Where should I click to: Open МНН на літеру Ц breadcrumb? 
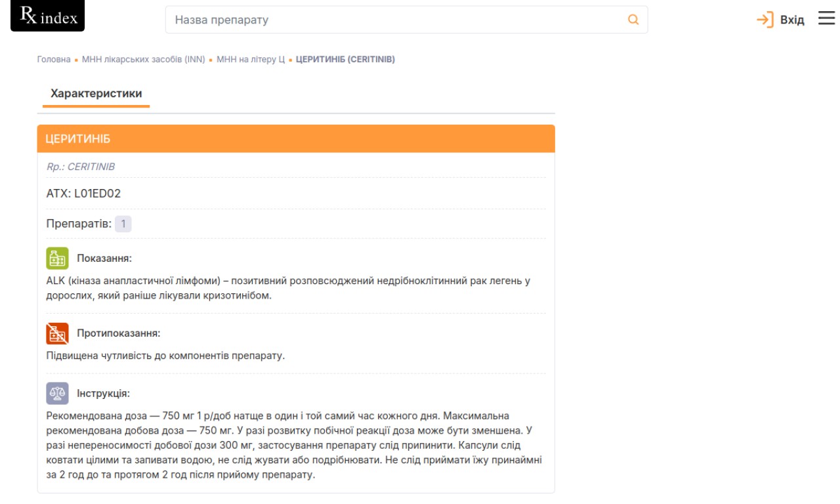coord(251,59)
